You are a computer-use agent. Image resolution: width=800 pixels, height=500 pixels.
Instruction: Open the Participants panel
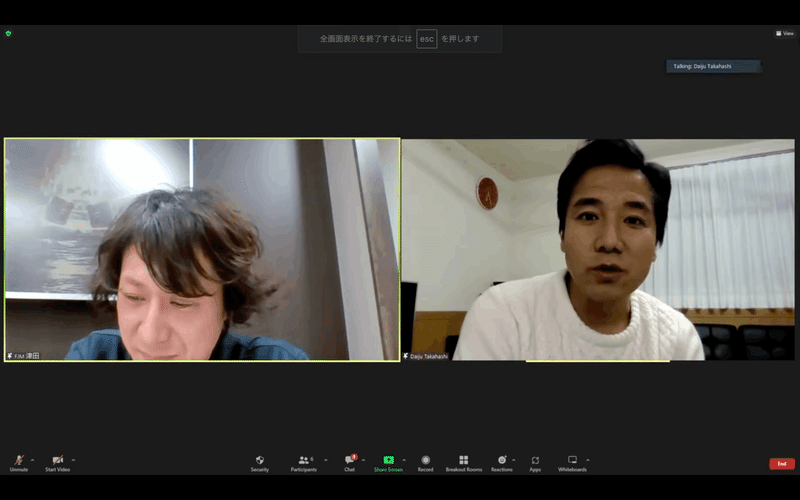pos(304,463)
